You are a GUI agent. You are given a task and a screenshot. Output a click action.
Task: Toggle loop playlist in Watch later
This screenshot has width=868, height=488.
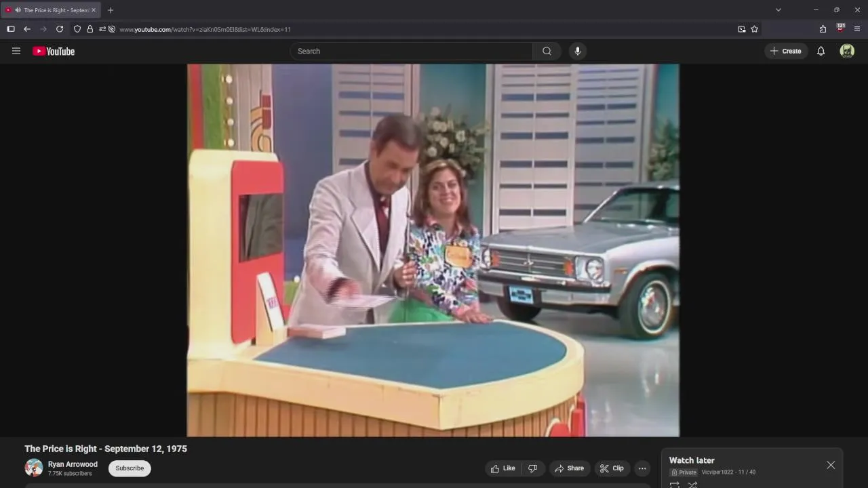675,485
